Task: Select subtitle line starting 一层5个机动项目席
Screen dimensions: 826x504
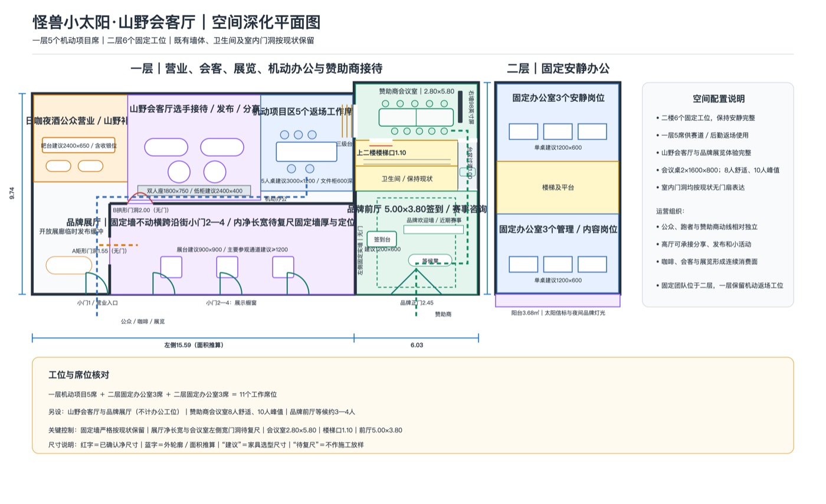Action: (173, 41)
